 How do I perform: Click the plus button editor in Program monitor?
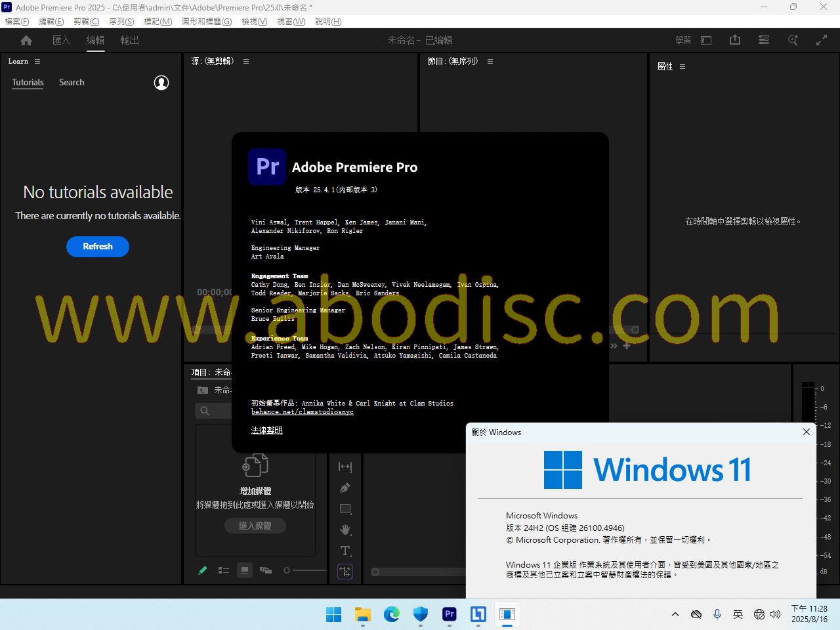point(627,345)
